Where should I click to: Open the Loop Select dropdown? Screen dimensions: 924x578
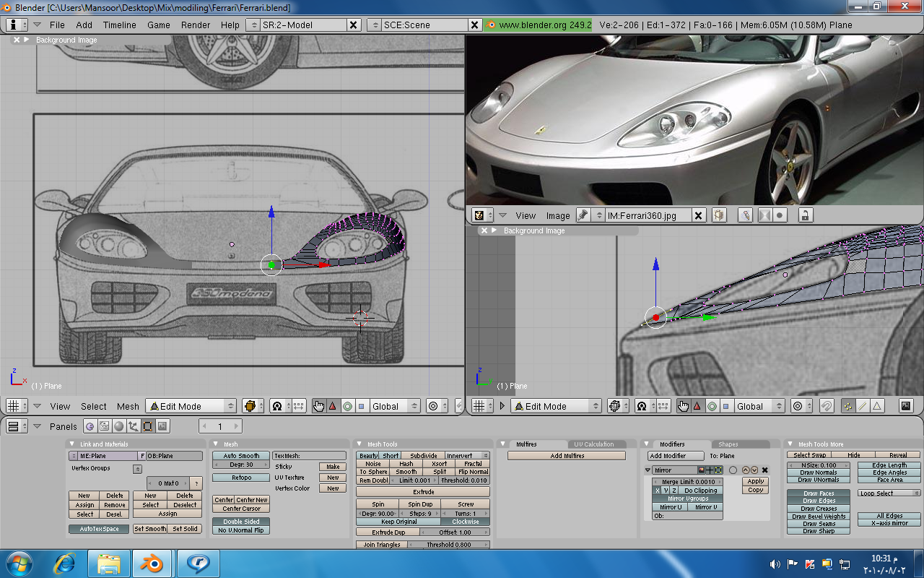click(889, 493)
